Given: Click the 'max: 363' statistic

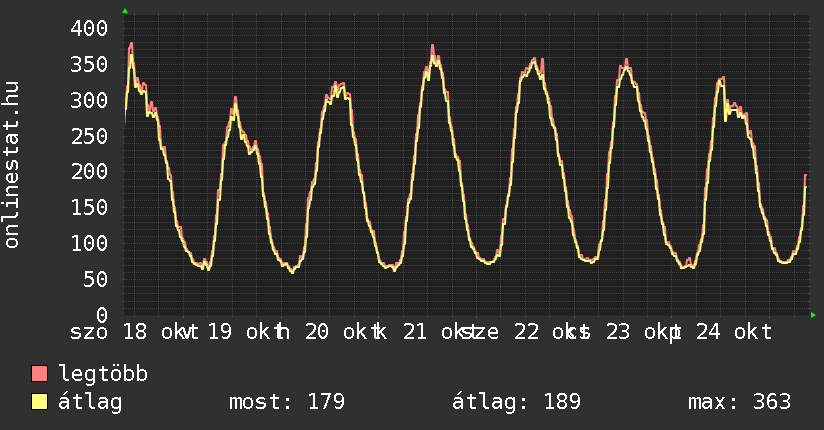Looking at the screenshot, I should 739,402.
